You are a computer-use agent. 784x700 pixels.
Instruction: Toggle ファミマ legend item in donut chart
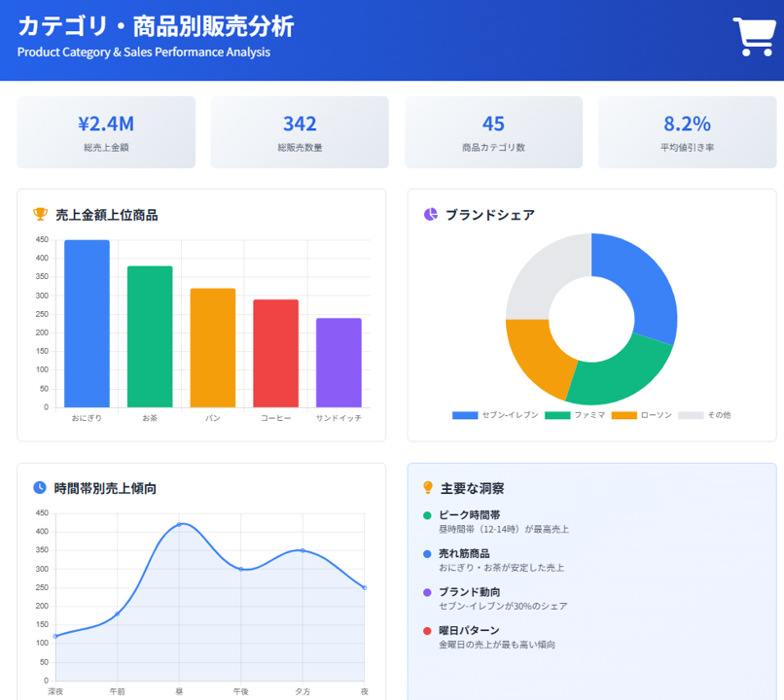(x=575, y=415)
